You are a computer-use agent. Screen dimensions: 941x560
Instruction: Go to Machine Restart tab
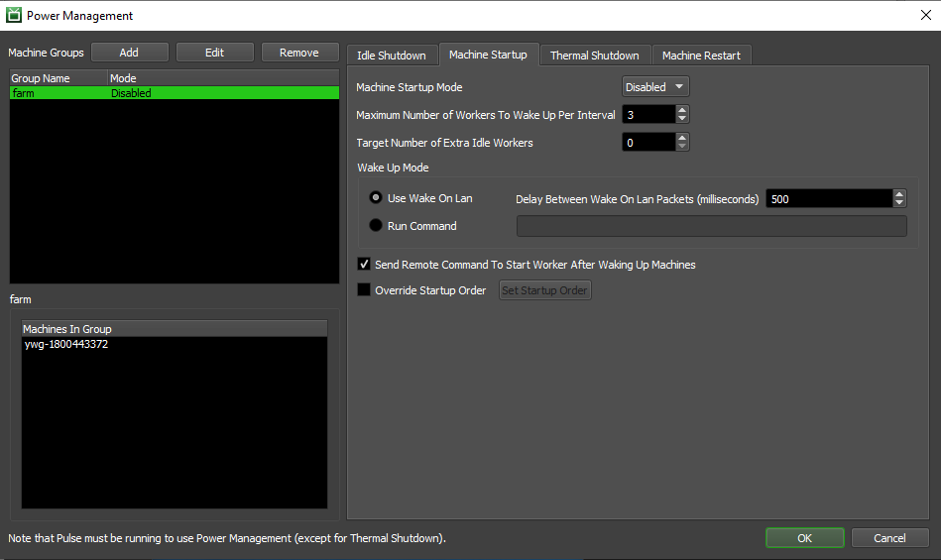[701, 56]
